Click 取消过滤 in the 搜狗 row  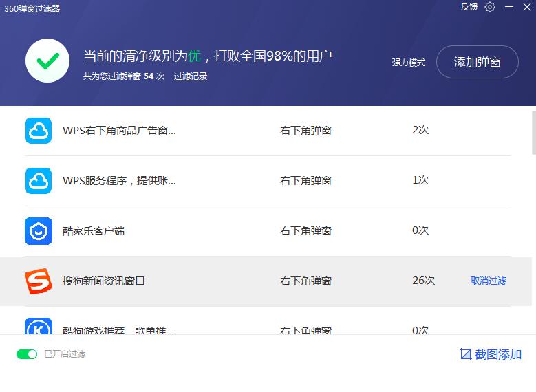point(488,281)
